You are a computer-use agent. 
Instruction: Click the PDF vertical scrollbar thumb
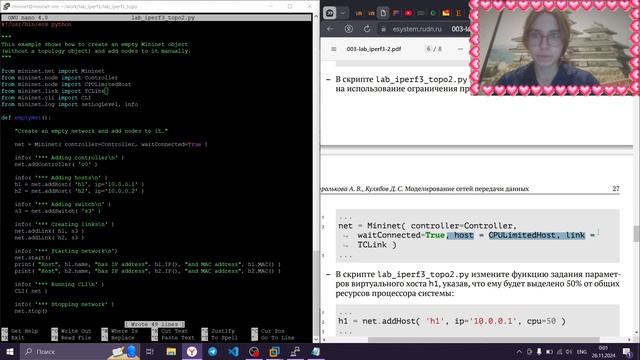coord(636,233)
